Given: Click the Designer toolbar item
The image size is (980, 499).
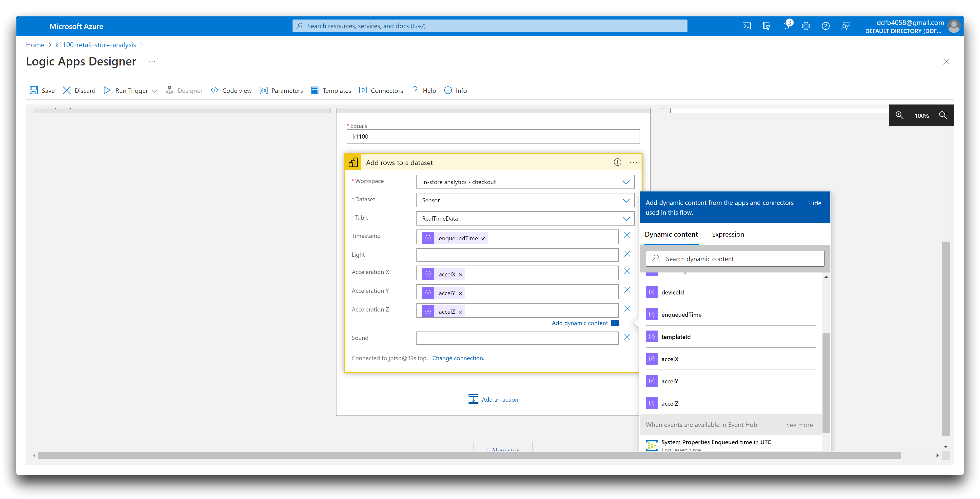Looking at the screenshot, I should (x=184, y=90).
